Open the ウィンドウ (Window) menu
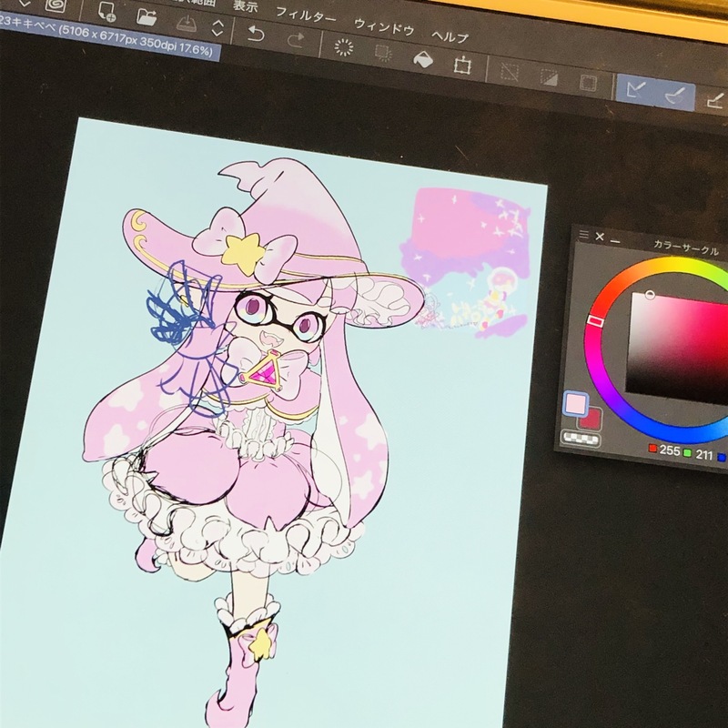Image resolution: width=728 pixels, height=728 pixels. tap(383, 27)
